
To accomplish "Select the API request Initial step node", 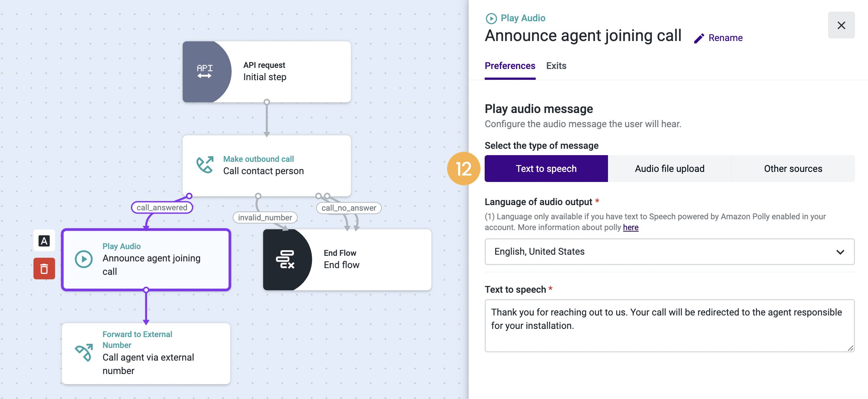I will pyautogui.click(x=267, y=72).
